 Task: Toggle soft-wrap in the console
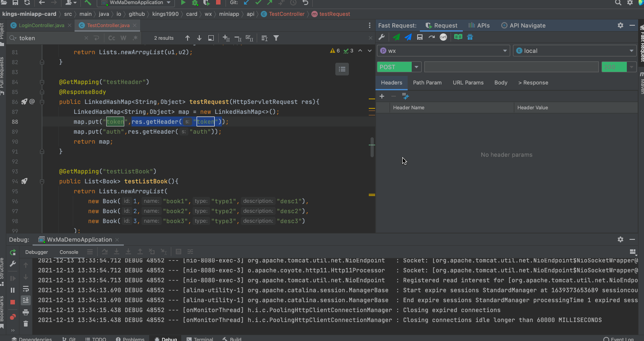click(x=26, y=289)
